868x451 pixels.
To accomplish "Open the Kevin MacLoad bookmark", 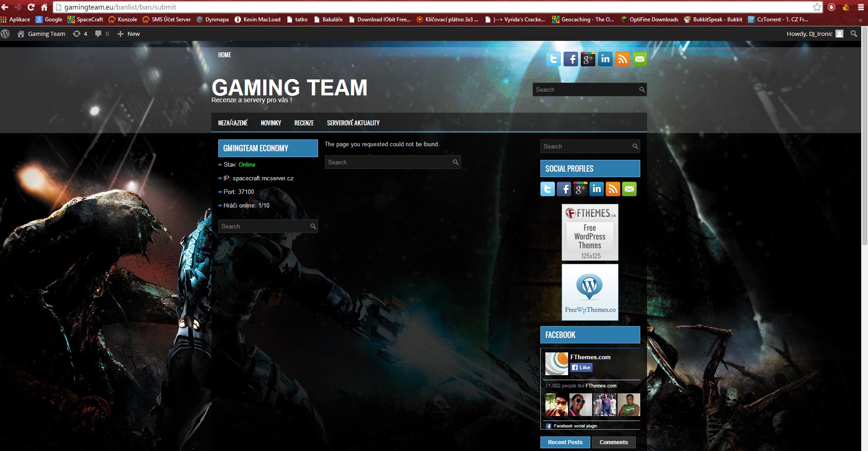I will [x=257, y=20].
